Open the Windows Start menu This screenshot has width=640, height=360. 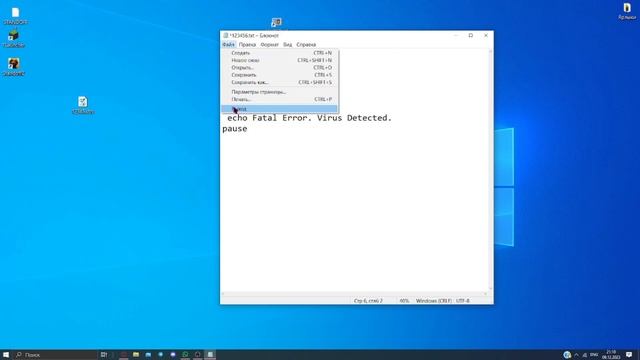[x=6, y=355]
